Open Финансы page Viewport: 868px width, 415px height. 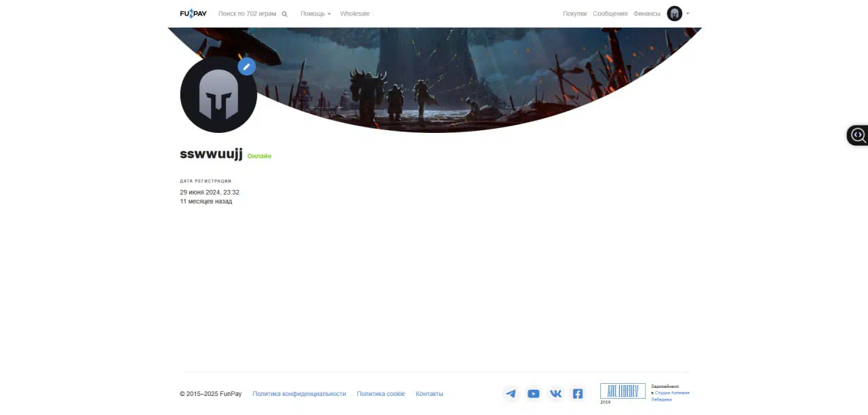pos(647,14)
